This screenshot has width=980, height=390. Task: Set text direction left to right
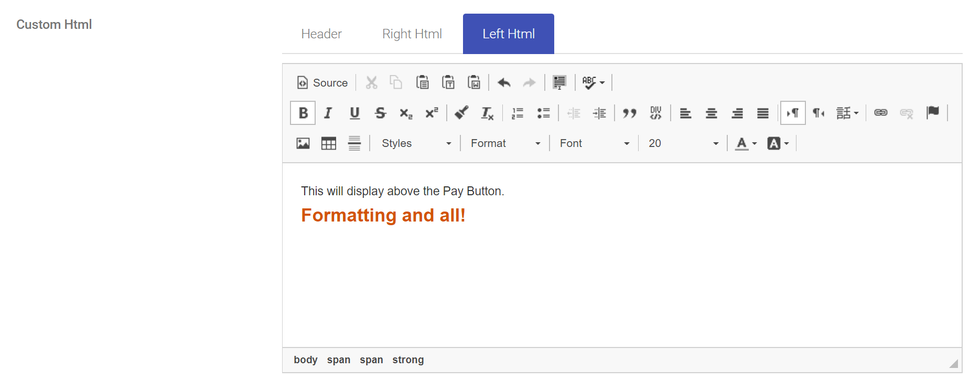click(793, 113)
